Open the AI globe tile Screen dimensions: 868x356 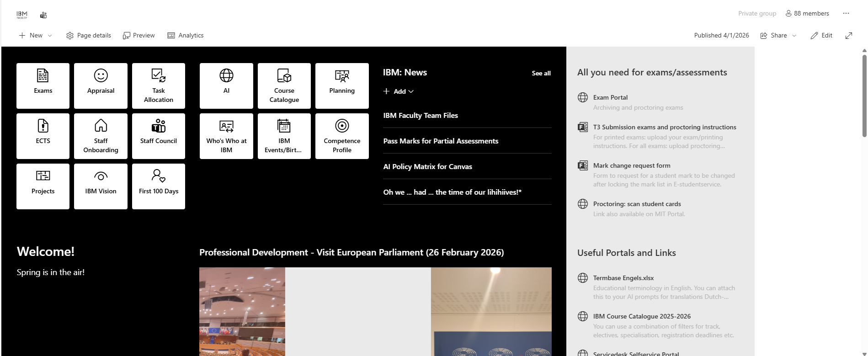click(226, 86)
